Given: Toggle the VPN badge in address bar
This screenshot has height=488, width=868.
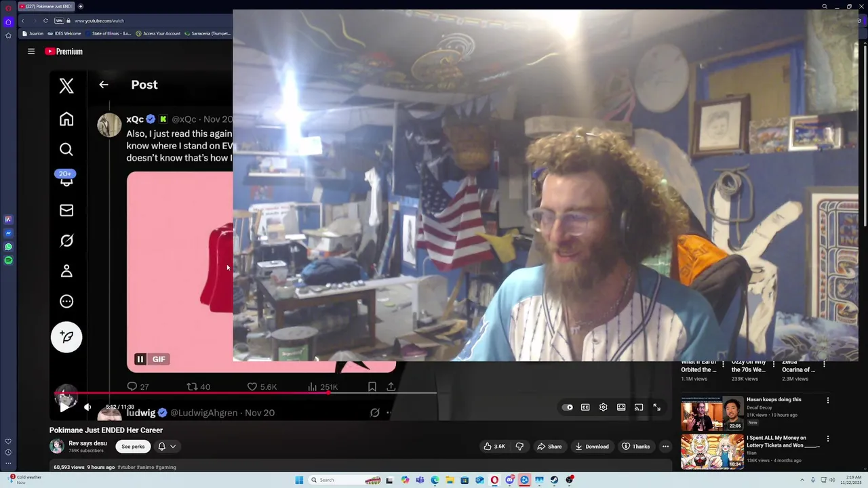Looking at the screenshot, I should [59, 21].
